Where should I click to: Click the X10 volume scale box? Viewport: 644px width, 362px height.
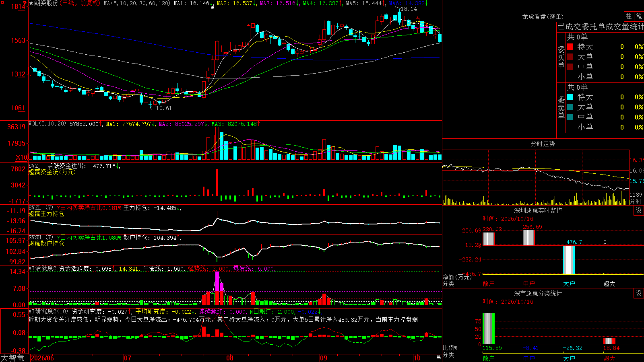[x=22, y=157]
